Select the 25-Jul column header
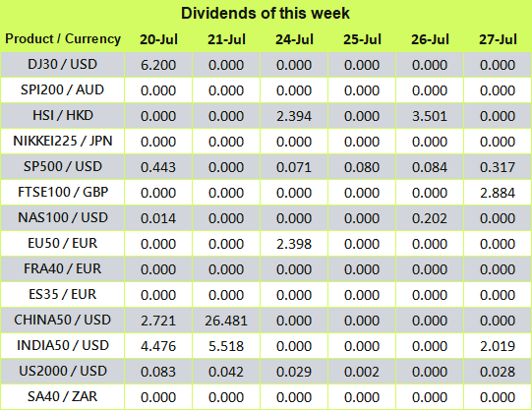532x410 pixels. 362,39
